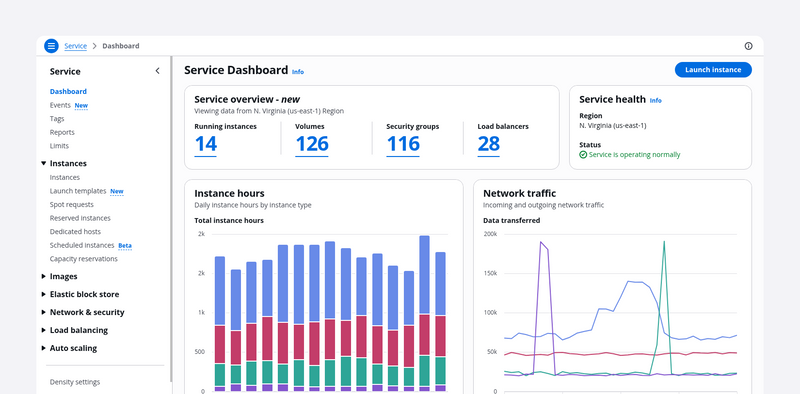The height and width of the screenshot is (394, 800).
Task: Open Info link beside Service Dashboard
Action: tap(298, 72)
